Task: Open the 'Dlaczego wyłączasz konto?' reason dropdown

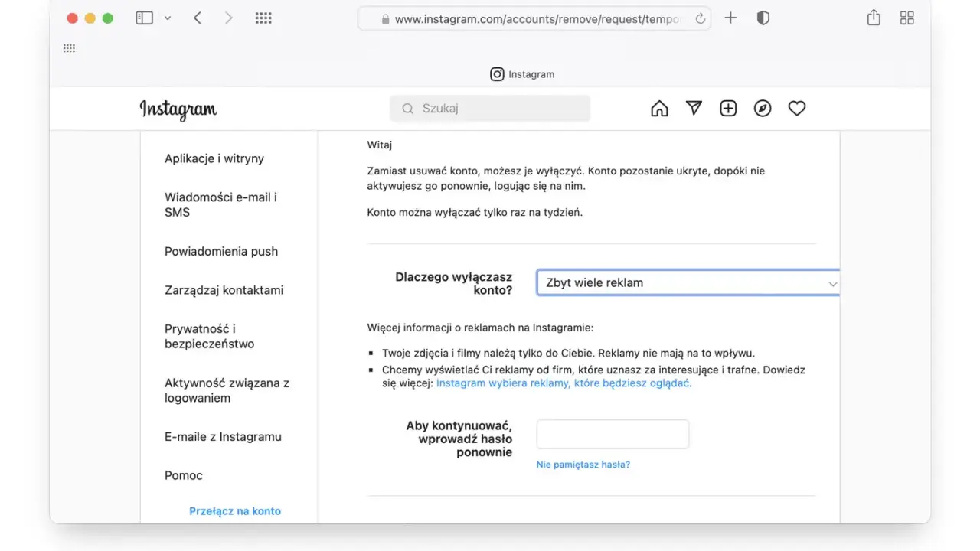Action: point(688,282)
